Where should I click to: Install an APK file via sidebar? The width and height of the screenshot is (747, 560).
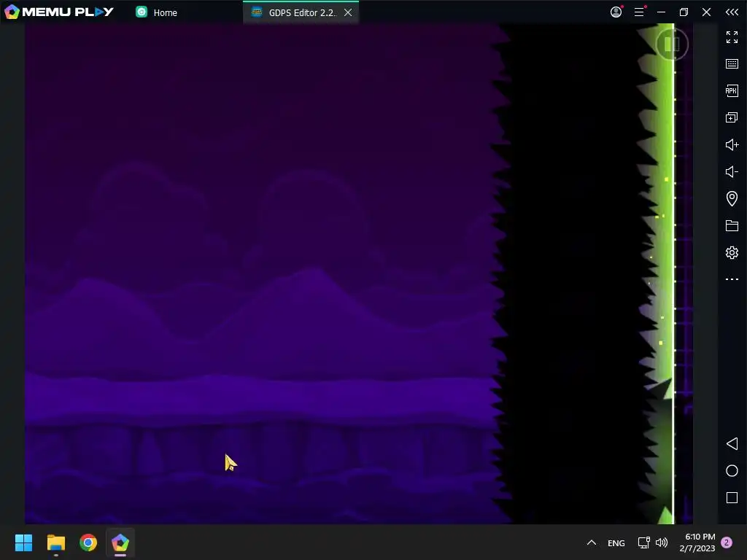tap(732, 90)
